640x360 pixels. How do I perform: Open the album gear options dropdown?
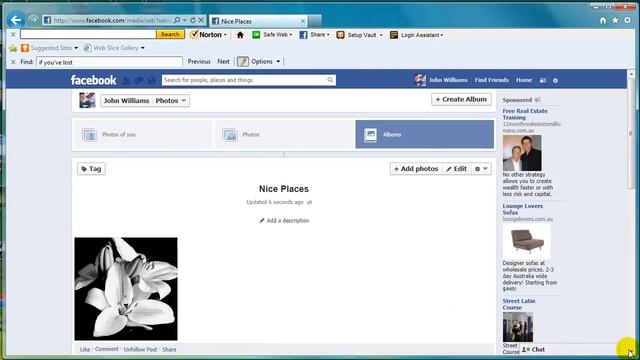481,169
